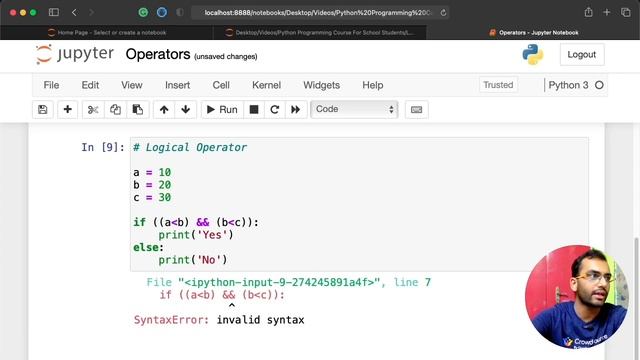Open the File menu
The image size is (640, 360).
[51, 85]
